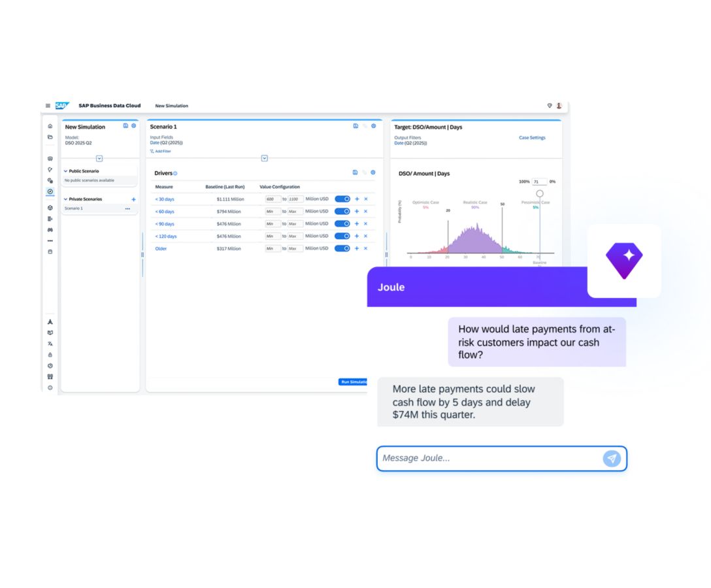This screenshot has height=588, width=711.
Task: Open Scenario 1 settings gear icon
Action: click(x=374, y=126)
